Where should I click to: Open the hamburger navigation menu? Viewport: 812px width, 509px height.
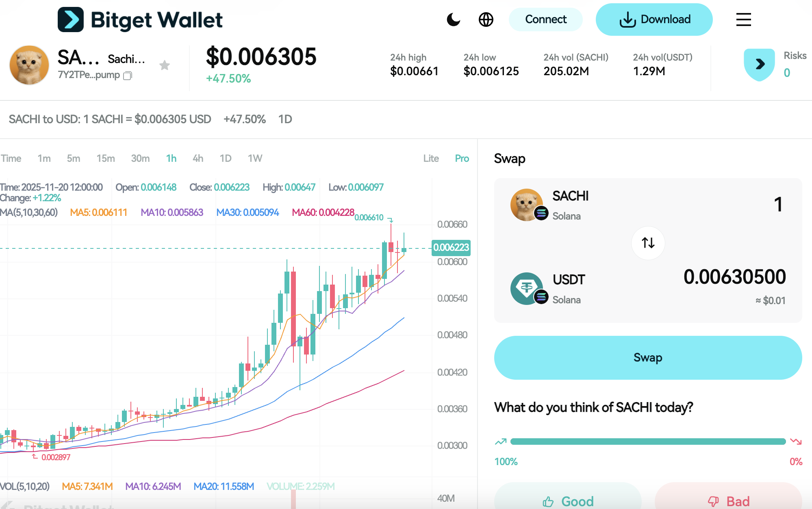(x=743, y=20)
